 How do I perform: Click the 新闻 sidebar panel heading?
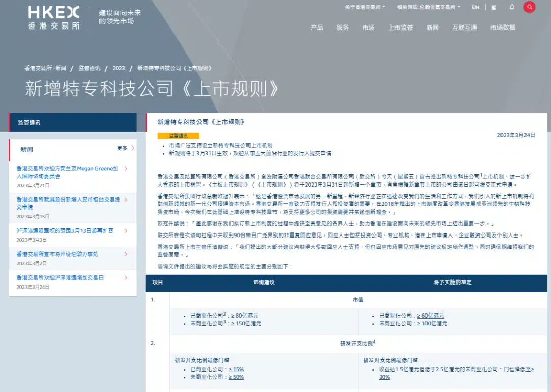coord(27,150)
